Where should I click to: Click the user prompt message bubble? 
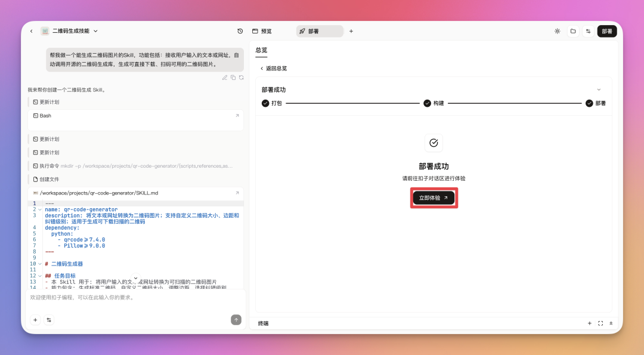[144, 60]
